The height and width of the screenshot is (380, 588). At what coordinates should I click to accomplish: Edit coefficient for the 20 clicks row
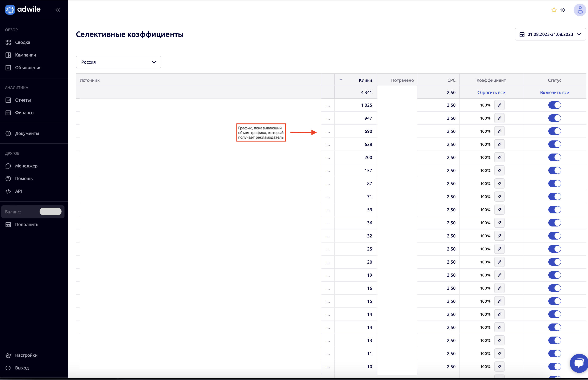(x=499, y=262)
